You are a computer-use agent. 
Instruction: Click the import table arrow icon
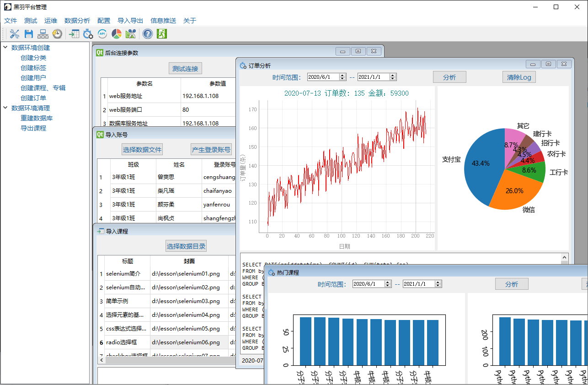(74, 33)
